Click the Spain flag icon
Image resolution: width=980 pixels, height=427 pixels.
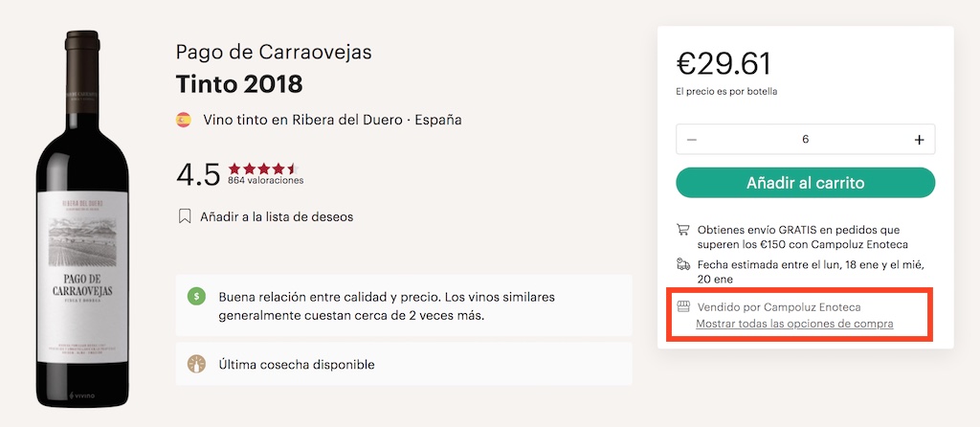pyautogui.click(x=184, y=120)
